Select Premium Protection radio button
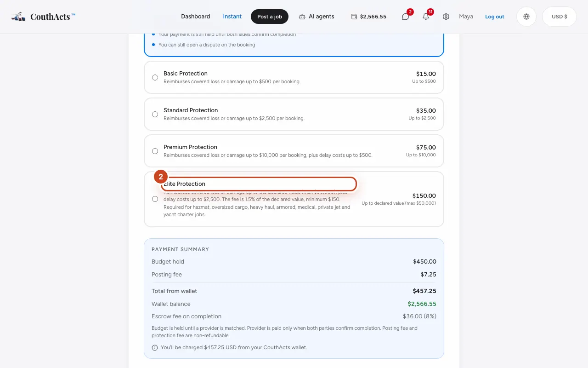 [155, 151]
